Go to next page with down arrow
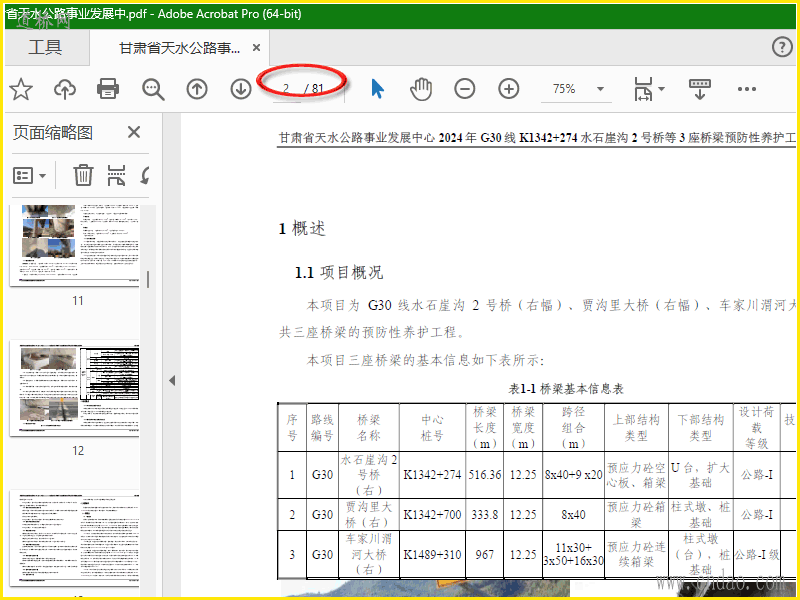This screenshot has height=600, width=800. click(x=241, y=89)
